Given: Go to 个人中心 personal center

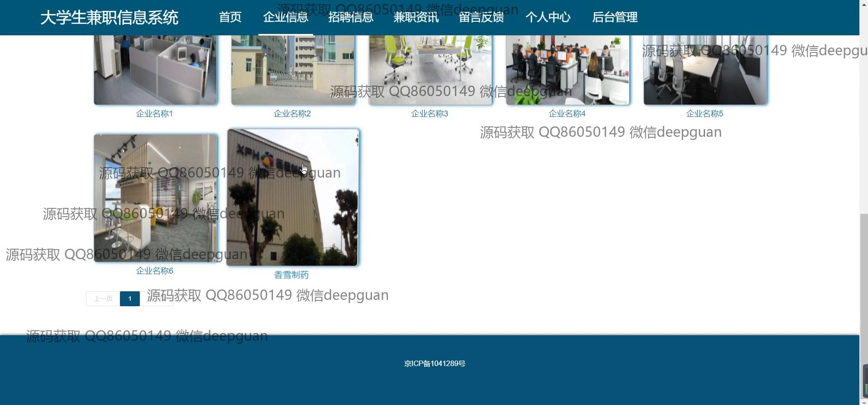Looking at the screenshot, I should [548, 17].
